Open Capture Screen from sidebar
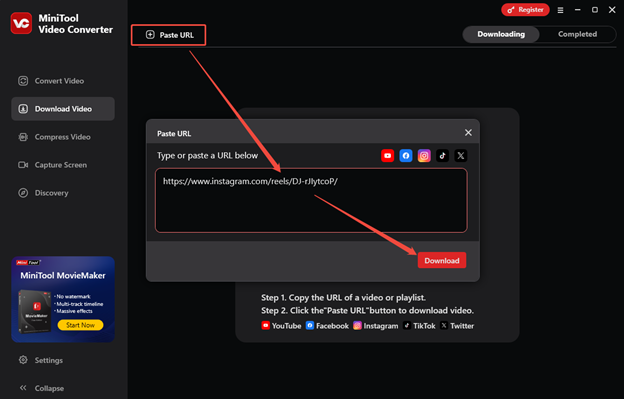This screenshot has height=399, width=624. (x=63, y=165)
